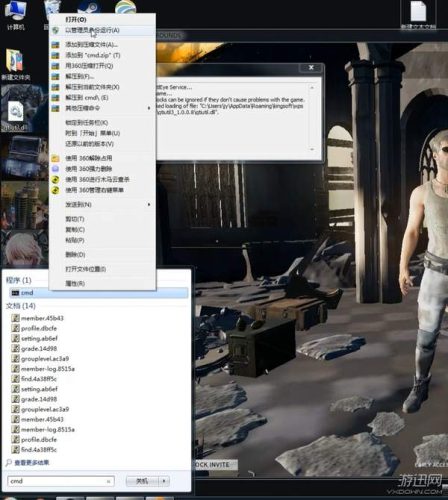Close the BattlEye Service dialog with X
This screenshot has width=448, height=500.
[x=311, y=68]
